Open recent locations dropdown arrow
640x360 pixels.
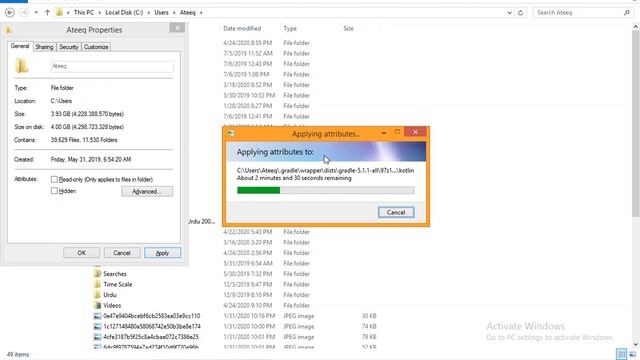[x=36, y=13]
